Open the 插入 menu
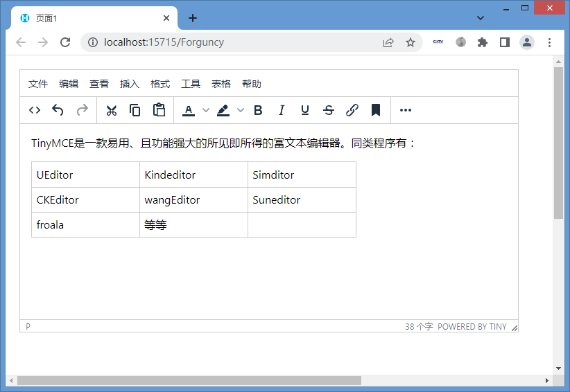 pyautogui.click(x=130, y=84)
